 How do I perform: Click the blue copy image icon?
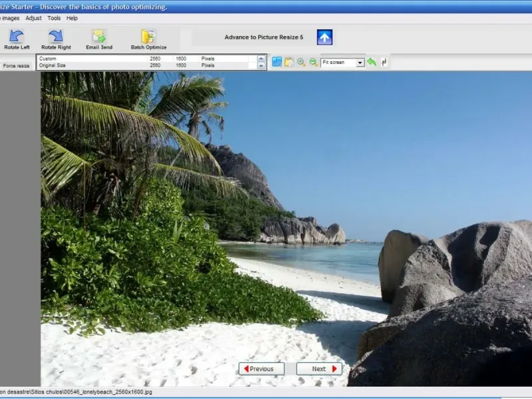277,62
